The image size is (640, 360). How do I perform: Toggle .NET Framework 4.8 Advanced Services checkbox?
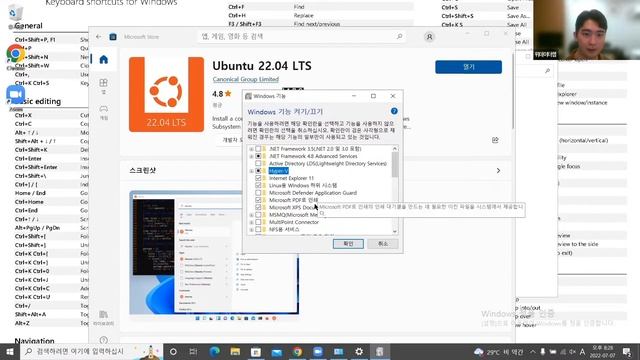point(258,156)
